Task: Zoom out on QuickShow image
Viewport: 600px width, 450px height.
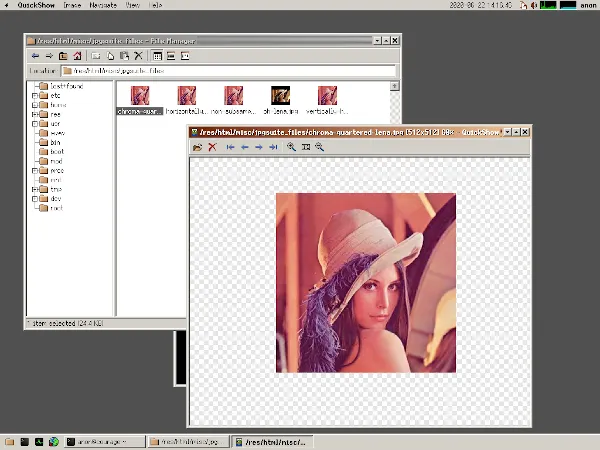Action: point(320,147)
